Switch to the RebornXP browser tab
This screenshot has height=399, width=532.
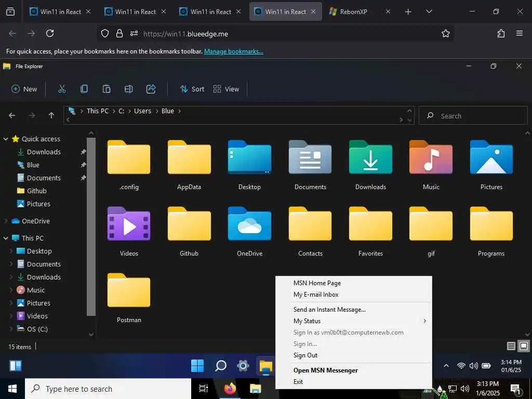click(x=360, y=11)
